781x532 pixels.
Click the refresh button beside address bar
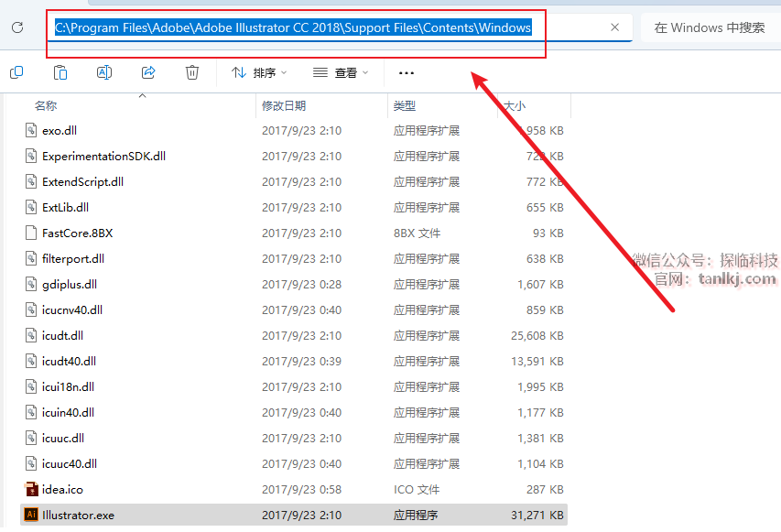pyautogui.click(x=16, y=27)
